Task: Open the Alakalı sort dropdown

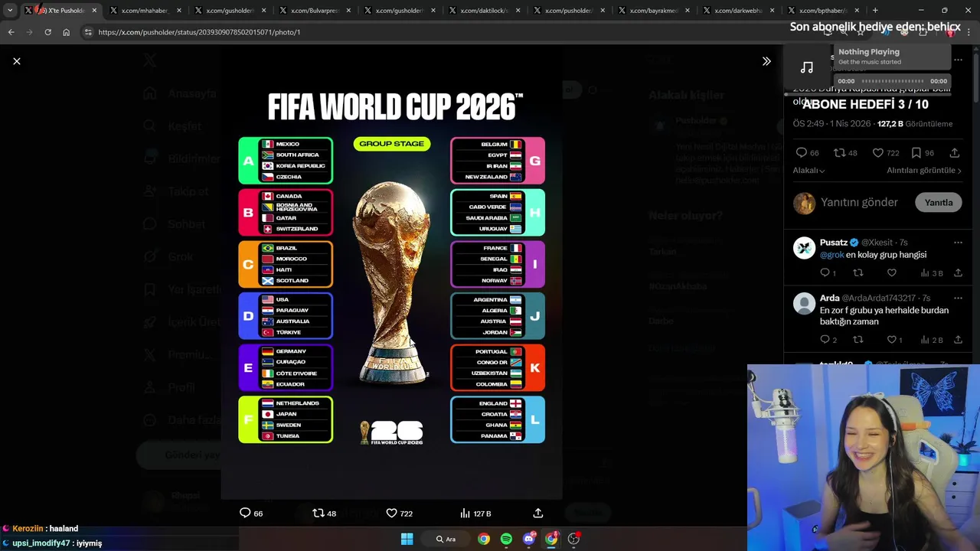Action: 808,171
